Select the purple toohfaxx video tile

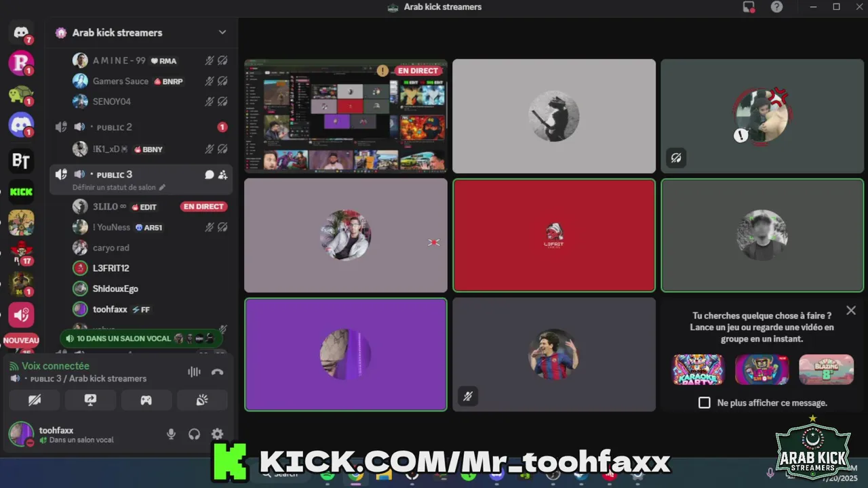pos(346,354)
